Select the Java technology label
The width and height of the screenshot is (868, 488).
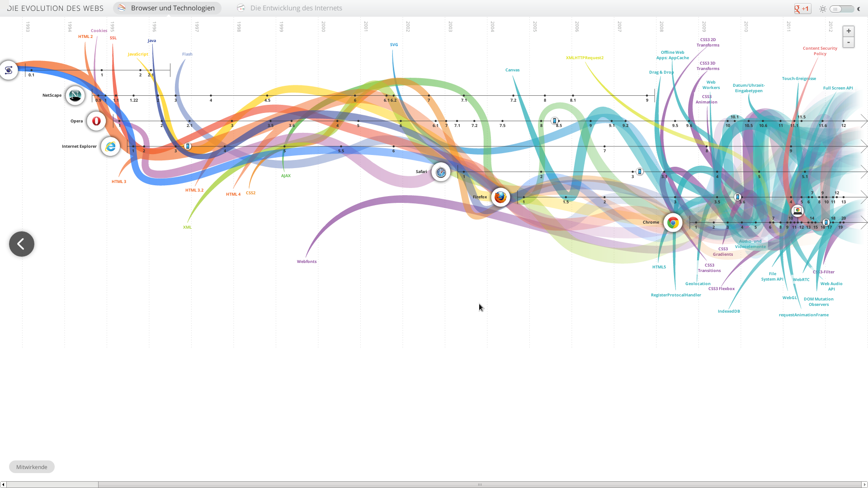click(152, 41)
